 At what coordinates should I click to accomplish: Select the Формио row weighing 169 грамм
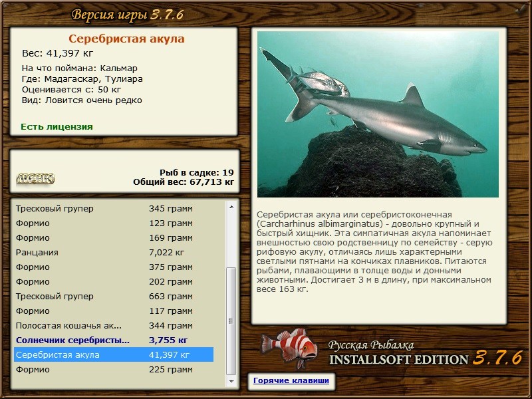point(114,238)
